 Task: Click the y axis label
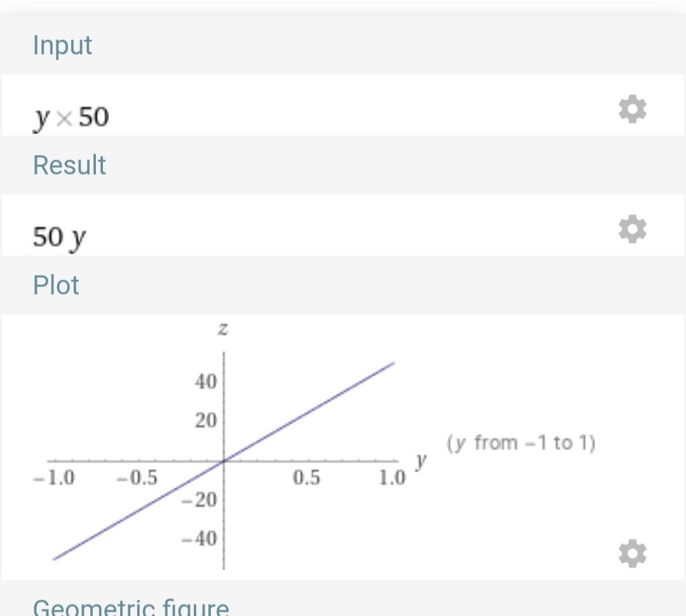click(420, 460)
